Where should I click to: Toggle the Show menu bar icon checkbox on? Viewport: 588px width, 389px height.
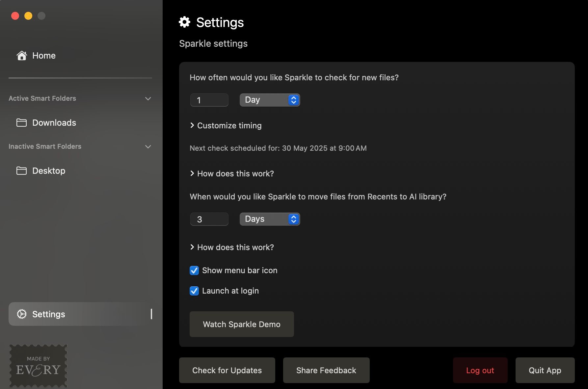(x=194, y=270)
